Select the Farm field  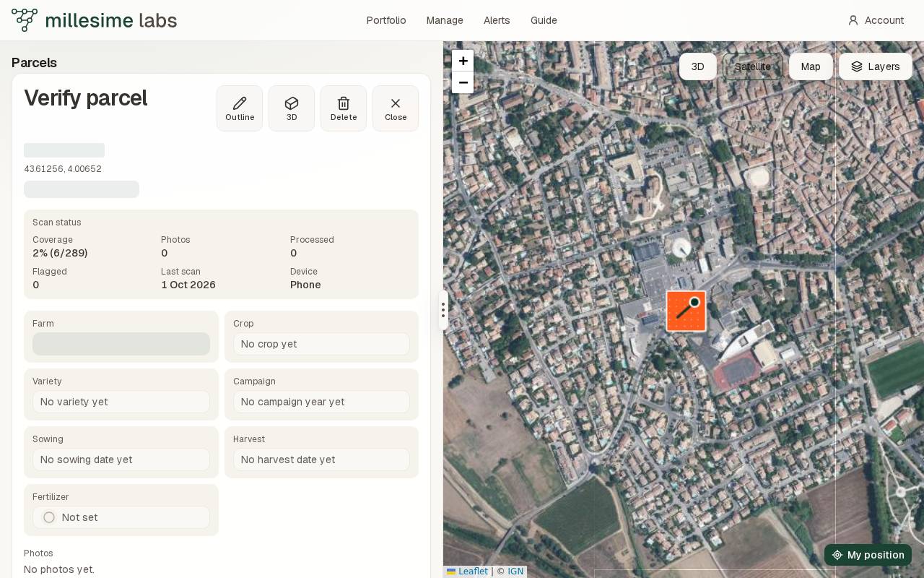tap(121, 344)
